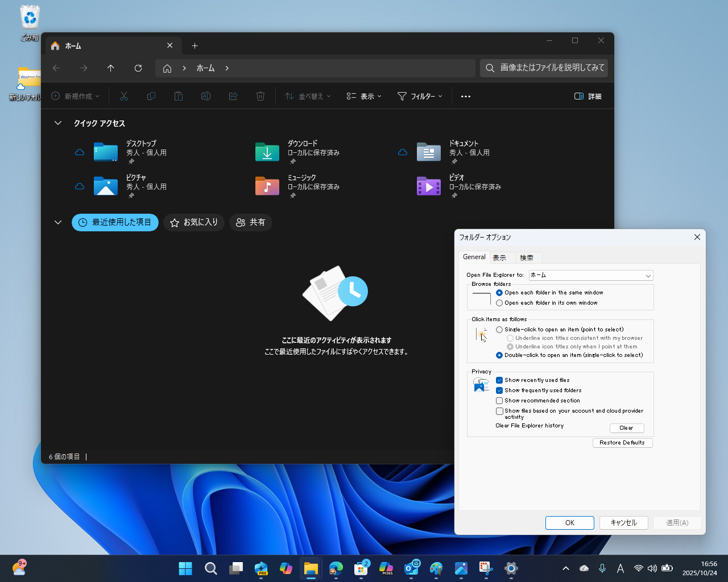The width and height of the screenshot is (728, 582).
Task: Open the 並べ替え sort dropdown
Action: (x=308, y=97)
